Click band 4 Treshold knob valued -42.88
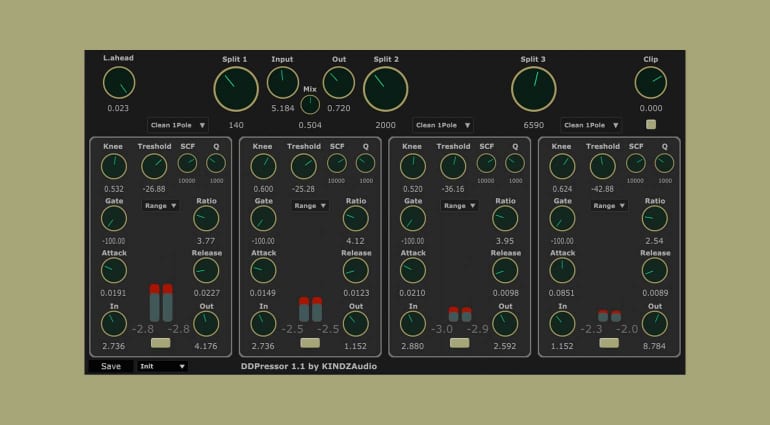Screen dimensions: 770x425 click(x=603, y=166)
